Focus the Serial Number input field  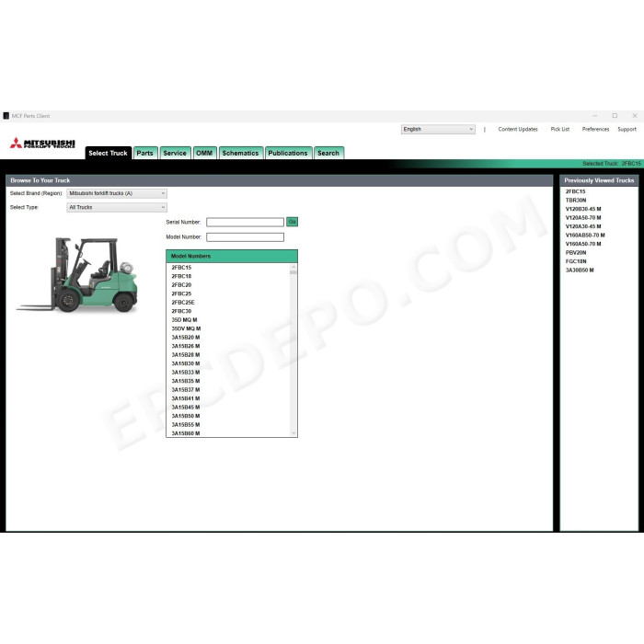pos(245,223)
